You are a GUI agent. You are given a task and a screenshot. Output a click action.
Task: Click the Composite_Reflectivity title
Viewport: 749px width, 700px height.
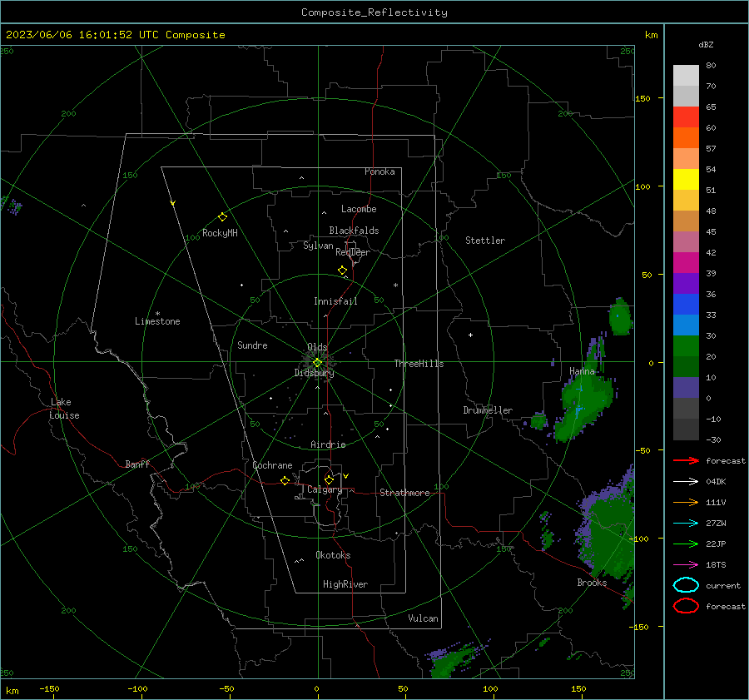(374, 12)
